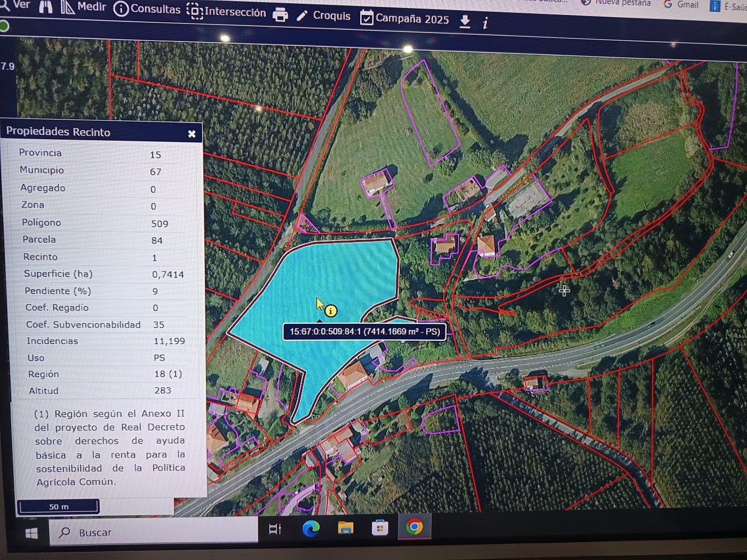This screenshot has height=560, width=747.
Task: Activate the Intersección selection tool
Action: coord(226,12)
